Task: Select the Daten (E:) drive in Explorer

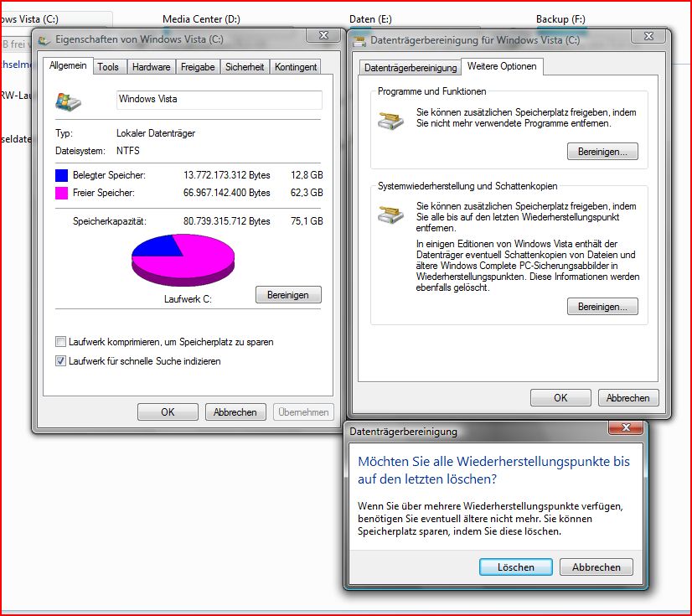Action: tap(370, 19)
